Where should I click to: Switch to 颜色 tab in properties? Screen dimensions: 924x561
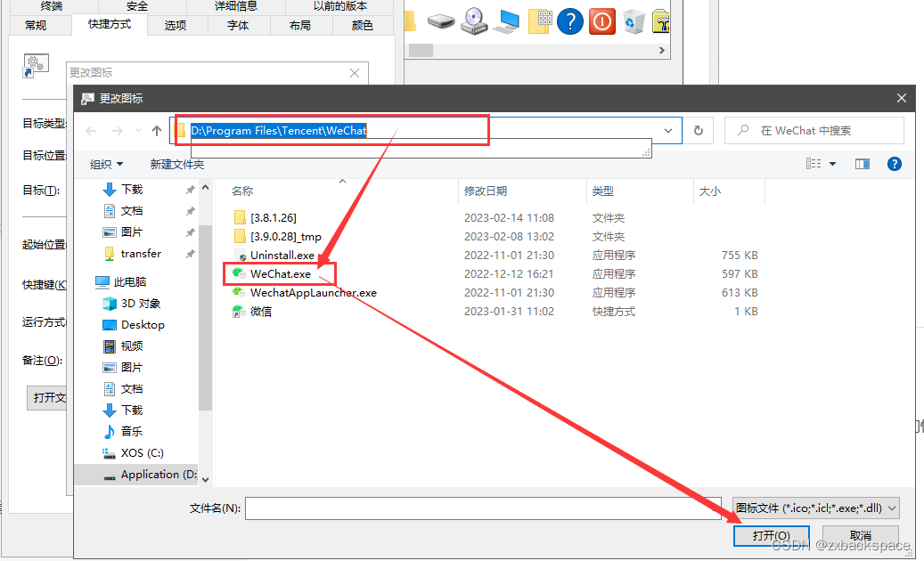pos(363,25)
